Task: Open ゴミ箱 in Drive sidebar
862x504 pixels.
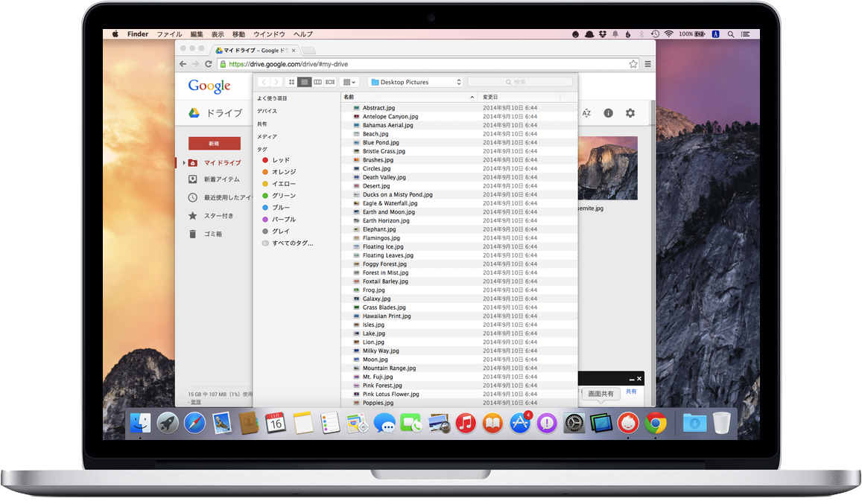Action: (213, 235)
